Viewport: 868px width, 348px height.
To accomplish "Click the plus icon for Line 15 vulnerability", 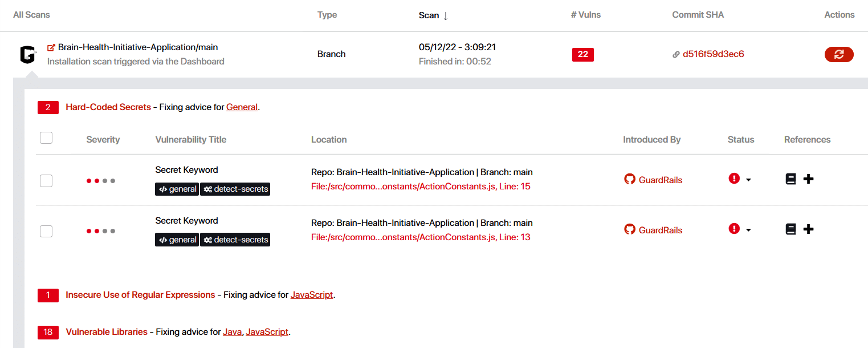I will pyautogui.click(x=808, y=179).
